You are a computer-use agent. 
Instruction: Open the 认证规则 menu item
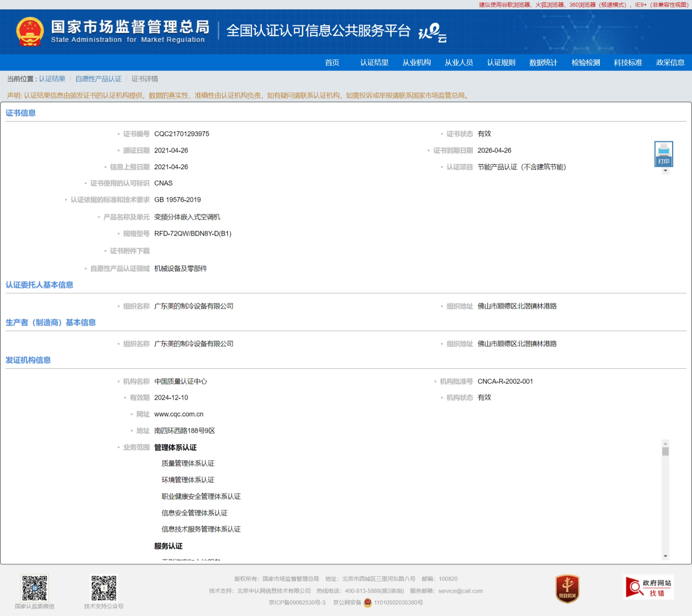(501, 62)
